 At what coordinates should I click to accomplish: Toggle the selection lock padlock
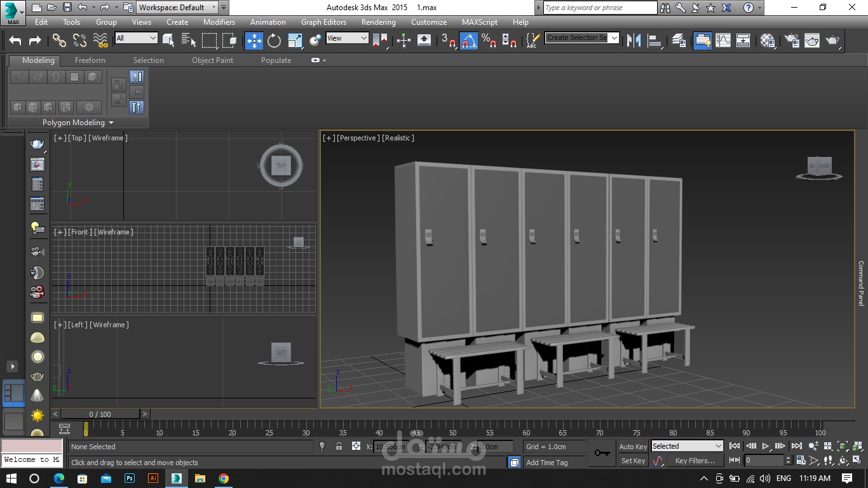339,447
